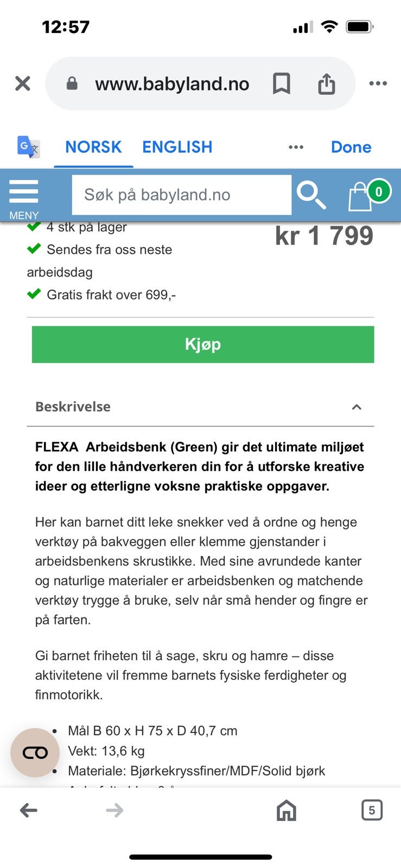
Task: Switch translation to the NORSK tab
Action: 93,147
